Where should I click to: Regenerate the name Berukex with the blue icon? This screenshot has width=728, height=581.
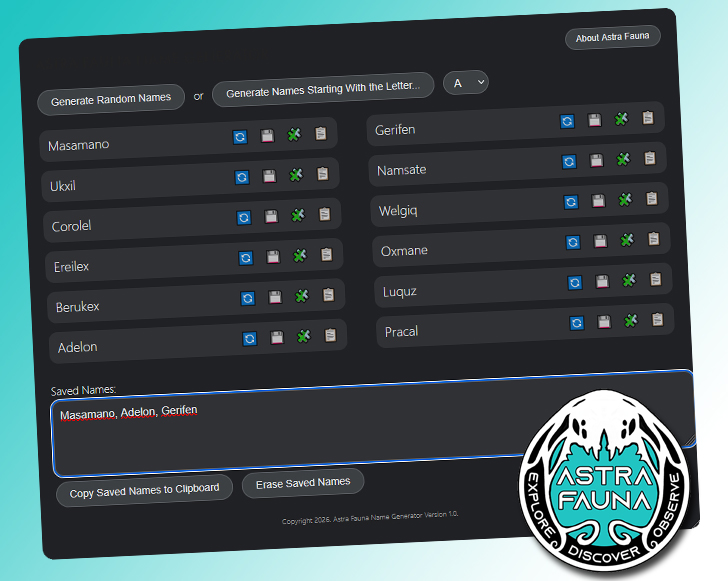(247, 297)
